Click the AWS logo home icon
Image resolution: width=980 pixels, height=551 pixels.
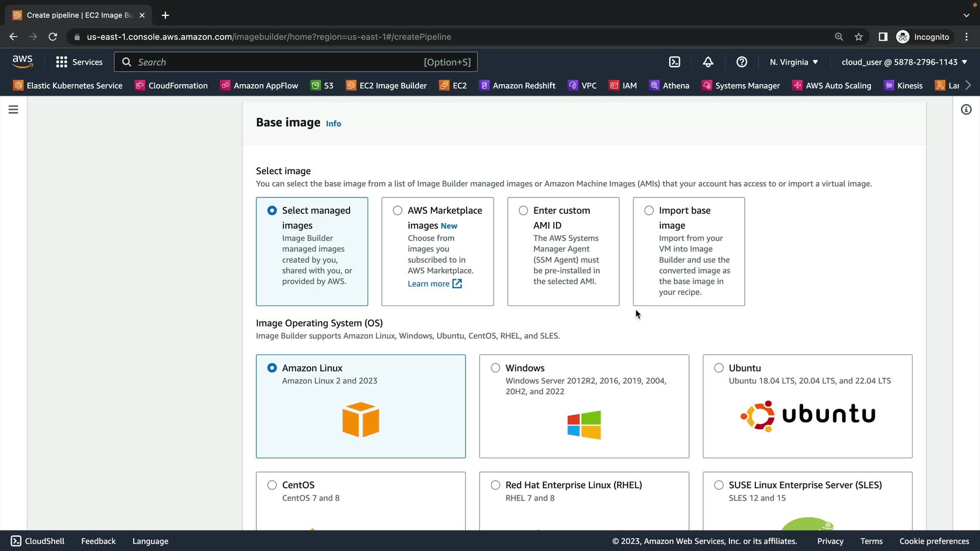(x=22, y=62)
